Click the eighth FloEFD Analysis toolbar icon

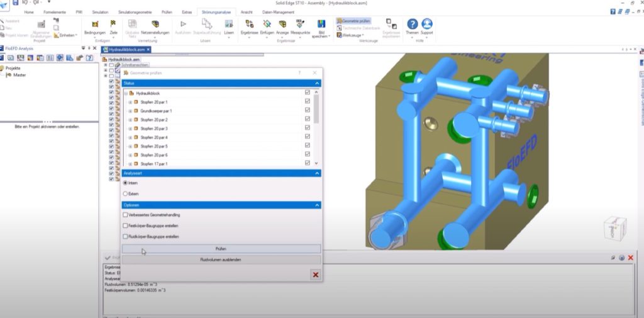click(x=70, y=58)
